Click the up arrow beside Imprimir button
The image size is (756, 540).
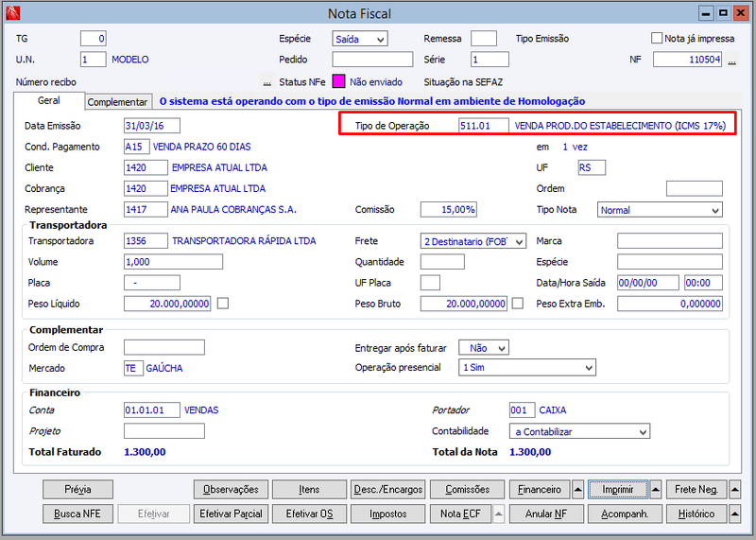[656, 489]
